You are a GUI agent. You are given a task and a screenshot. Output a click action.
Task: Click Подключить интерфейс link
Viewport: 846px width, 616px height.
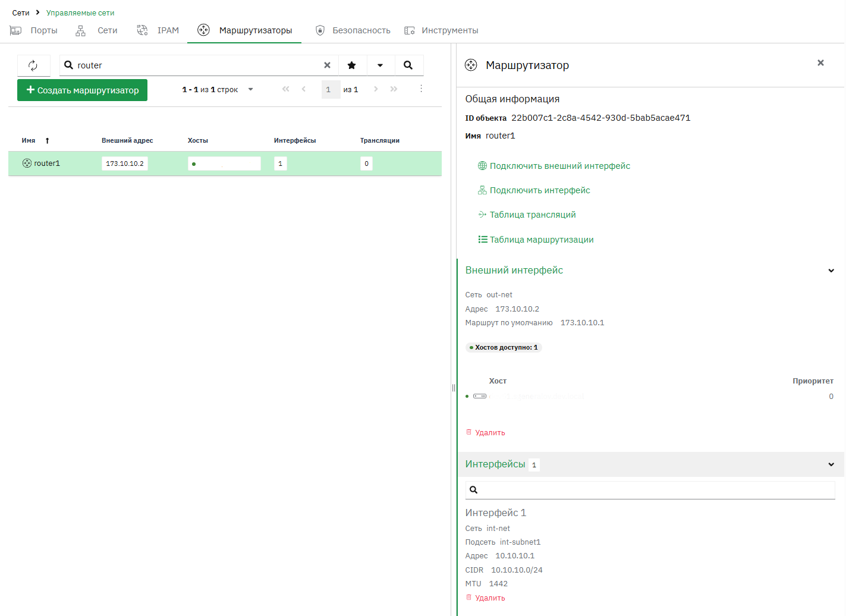534,190
